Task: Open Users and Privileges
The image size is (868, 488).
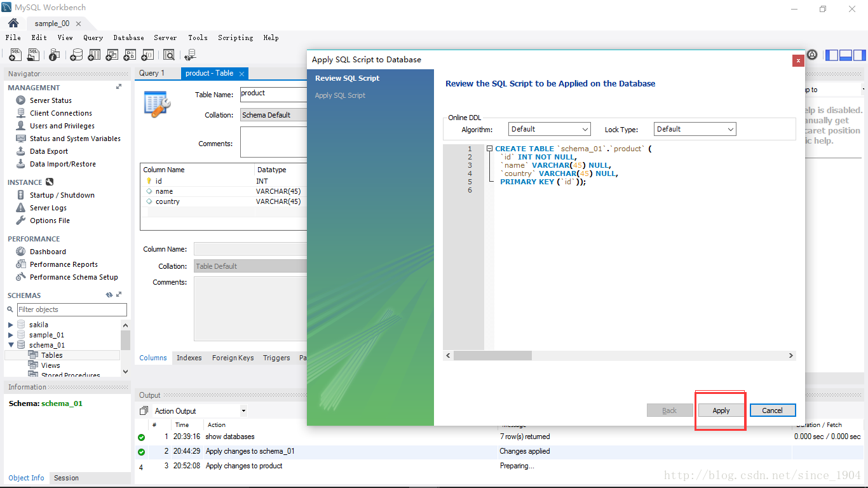Action: (x=62, y=126)
